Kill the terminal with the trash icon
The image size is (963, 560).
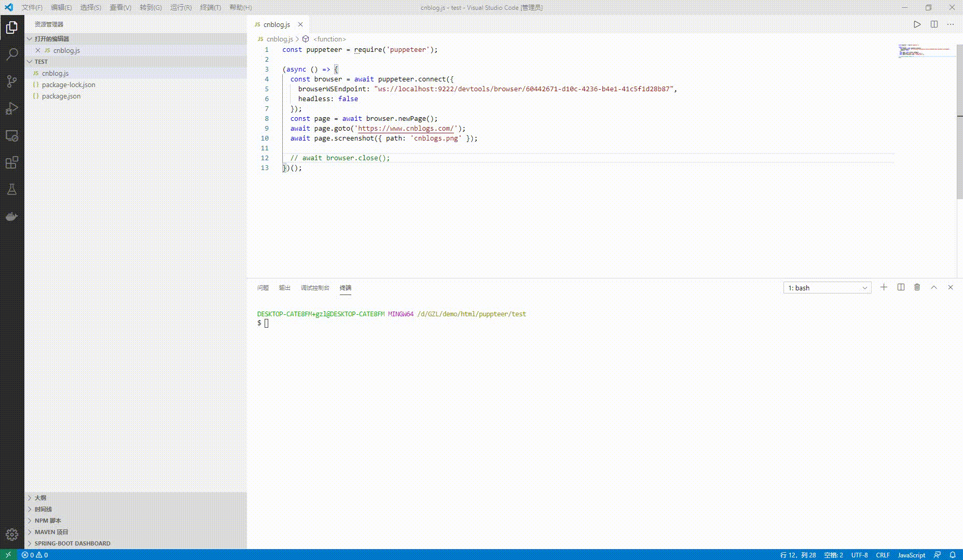(917, 287)
